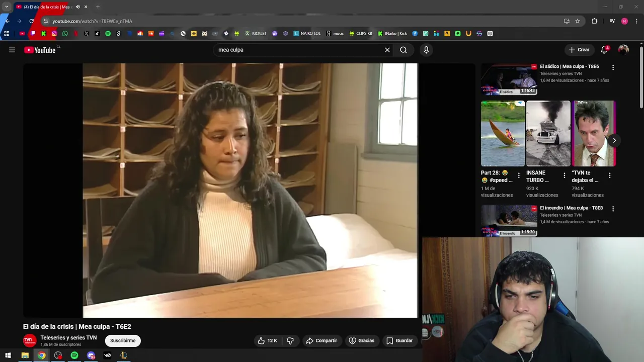
Task: Open League of Legends taskbar icon
Action: click(x=124, y=355)
